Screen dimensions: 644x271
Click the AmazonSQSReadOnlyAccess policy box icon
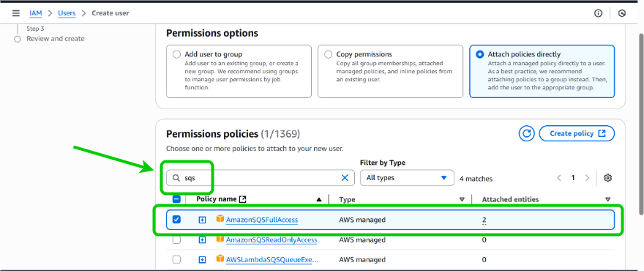pyautogui.click(x=220, y=240)
